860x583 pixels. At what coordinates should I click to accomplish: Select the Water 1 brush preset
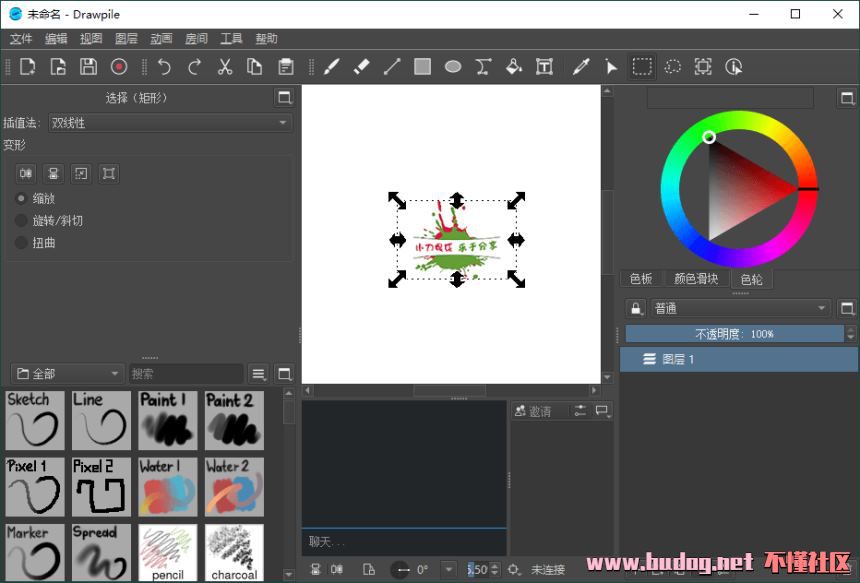(168, 487)
